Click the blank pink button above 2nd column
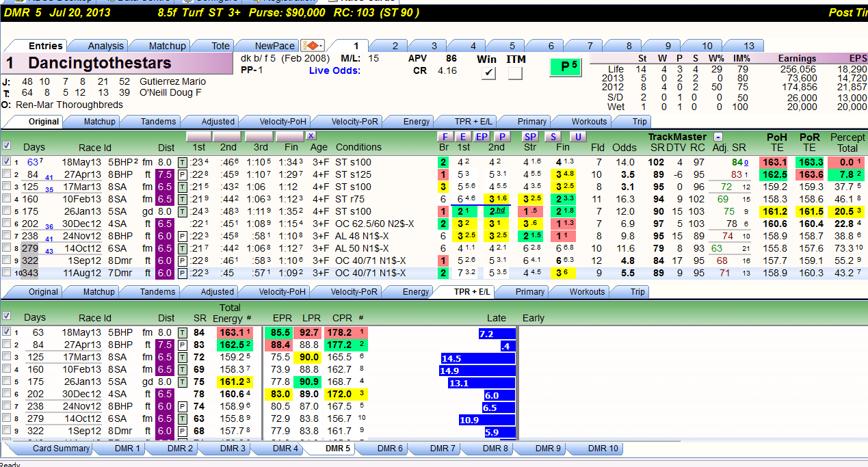Image resolution: width=868 pixels, height=467 pixels. pos(228,137)
